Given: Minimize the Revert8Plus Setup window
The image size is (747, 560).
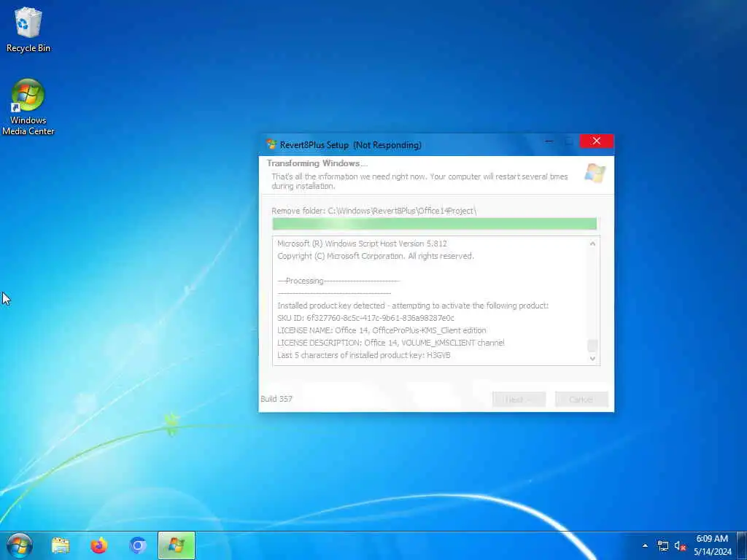Looking at the screenshot, I should [x=549, y=141].
